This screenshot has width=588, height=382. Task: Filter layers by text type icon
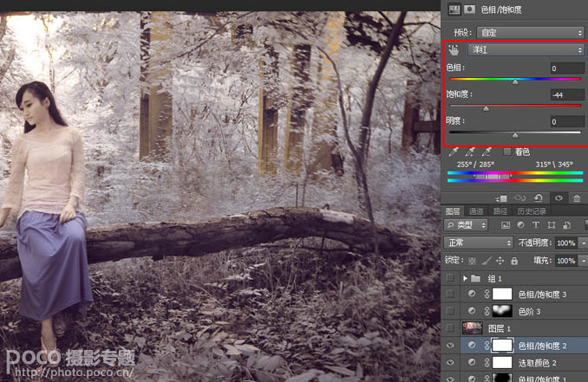537,225
